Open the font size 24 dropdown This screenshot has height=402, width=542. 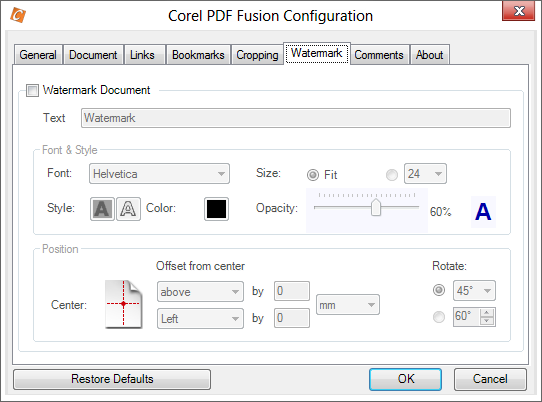tap(425, 174)
